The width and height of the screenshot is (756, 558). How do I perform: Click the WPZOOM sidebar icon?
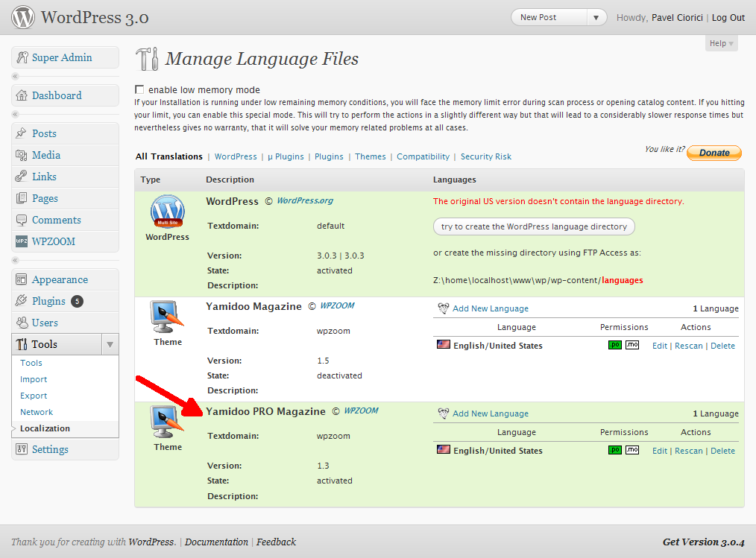coord(21,241)
